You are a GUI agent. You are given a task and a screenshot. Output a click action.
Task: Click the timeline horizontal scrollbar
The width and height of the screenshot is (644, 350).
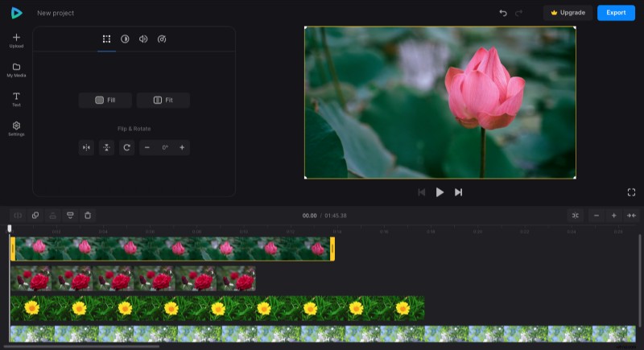coord(82,346)
